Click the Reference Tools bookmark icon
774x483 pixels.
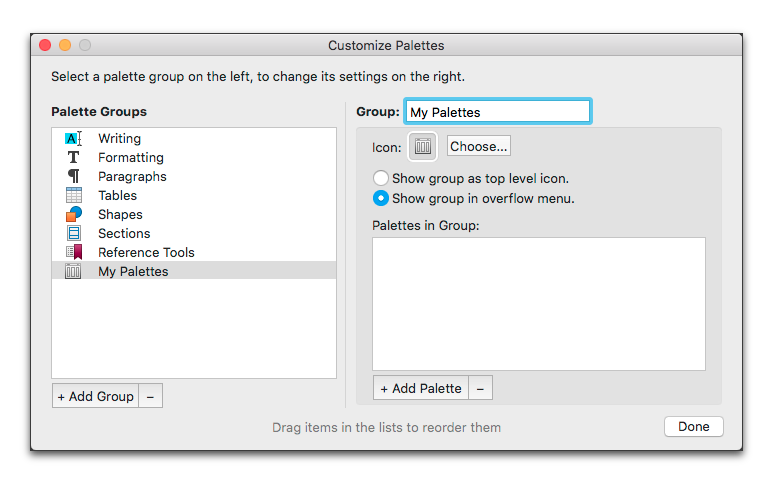73,253
